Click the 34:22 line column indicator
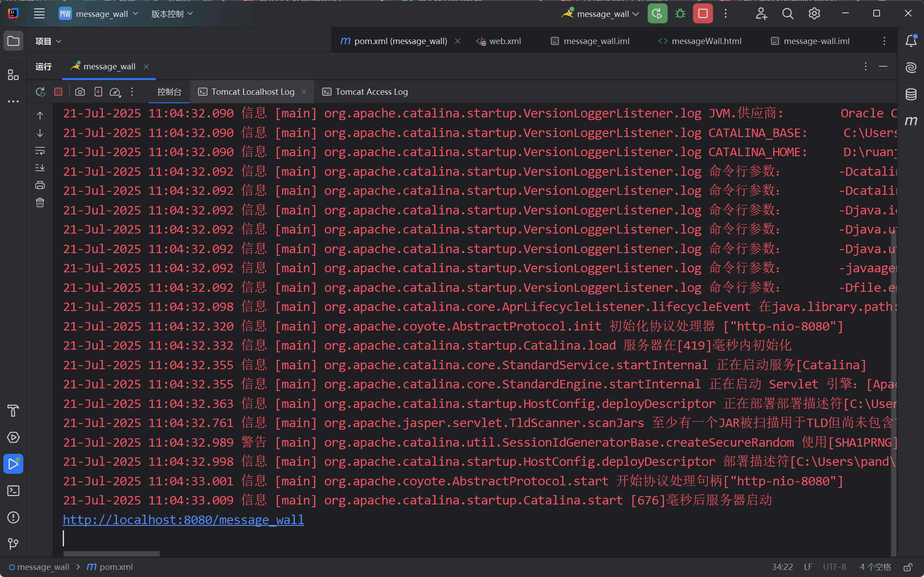 [783, 567]
